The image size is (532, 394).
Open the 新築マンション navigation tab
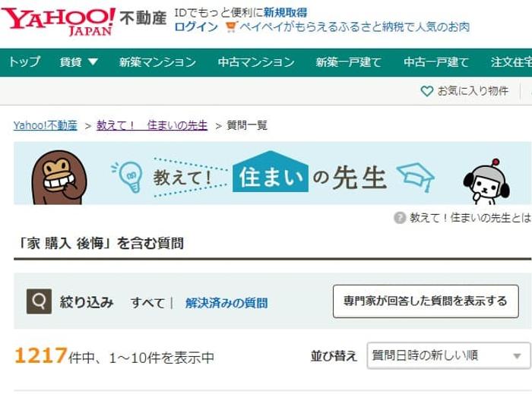[157, 62]
